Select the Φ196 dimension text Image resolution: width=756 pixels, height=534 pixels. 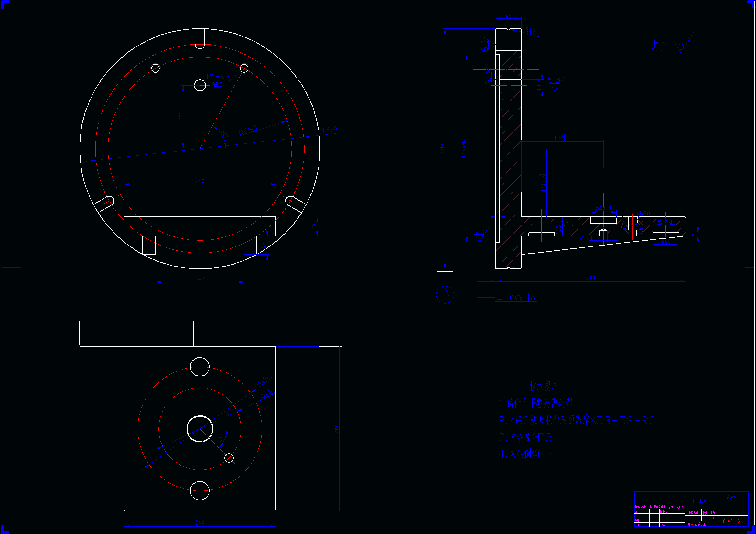265,380
